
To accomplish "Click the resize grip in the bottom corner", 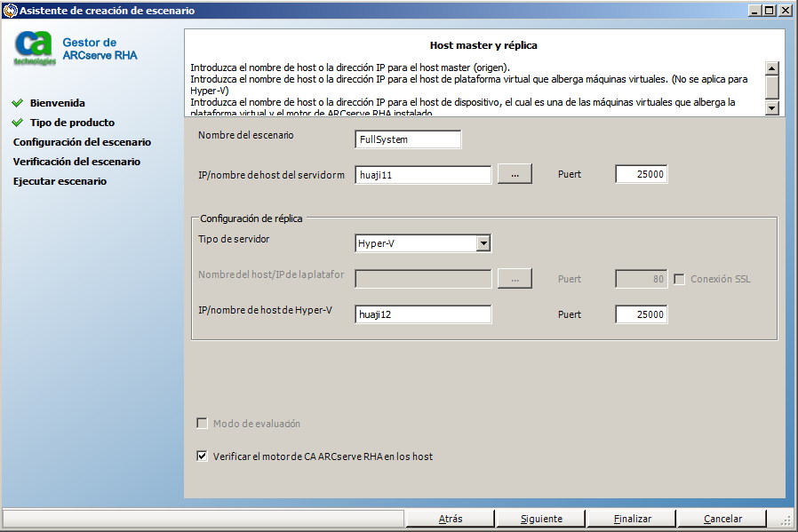I will coord(786,520).
